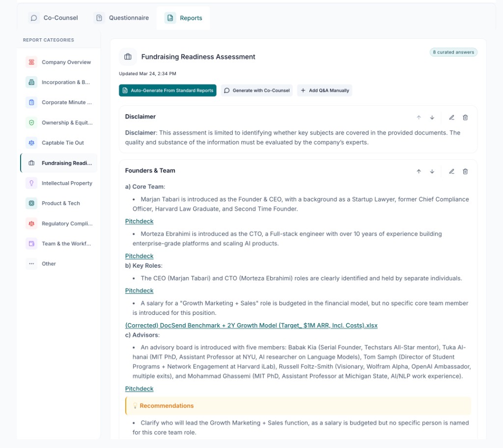This screenshot has width=503, height=448.
Task: Move the Disclaimer section up
Action: click(x=419, y=117)
